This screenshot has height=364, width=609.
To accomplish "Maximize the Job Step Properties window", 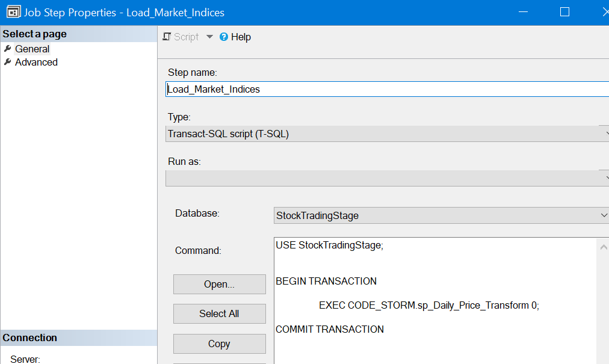I will click(x=564, y=12).
